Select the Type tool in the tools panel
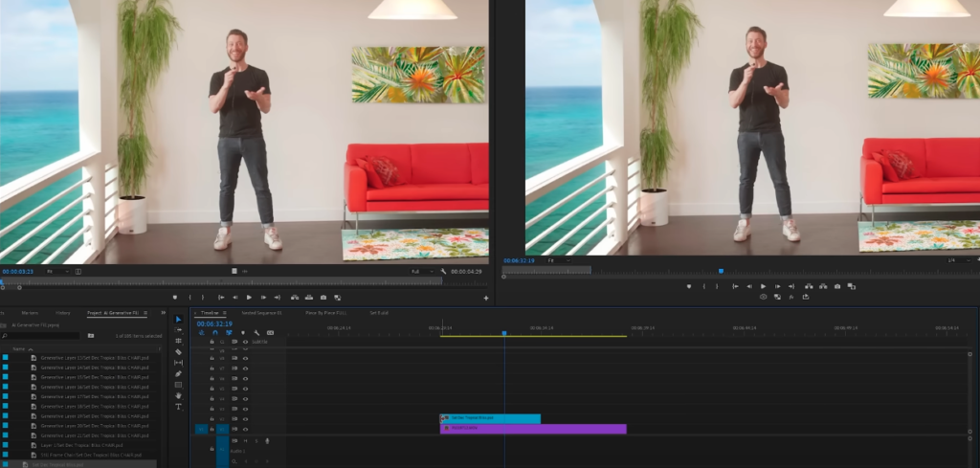The width and height of the screenshot is (980, 468). pyautogui.click(x=178, y=407)
